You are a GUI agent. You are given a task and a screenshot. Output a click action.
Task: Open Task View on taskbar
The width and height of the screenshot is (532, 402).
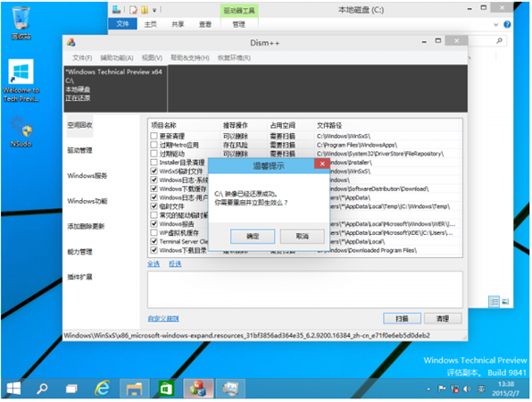click(71, 388)
